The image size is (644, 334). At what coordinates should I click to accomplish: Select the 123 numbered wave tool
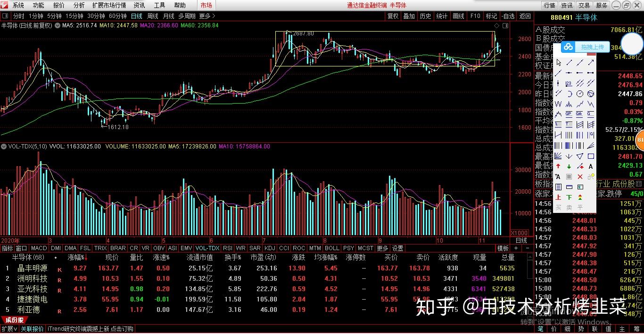[569, 83]
